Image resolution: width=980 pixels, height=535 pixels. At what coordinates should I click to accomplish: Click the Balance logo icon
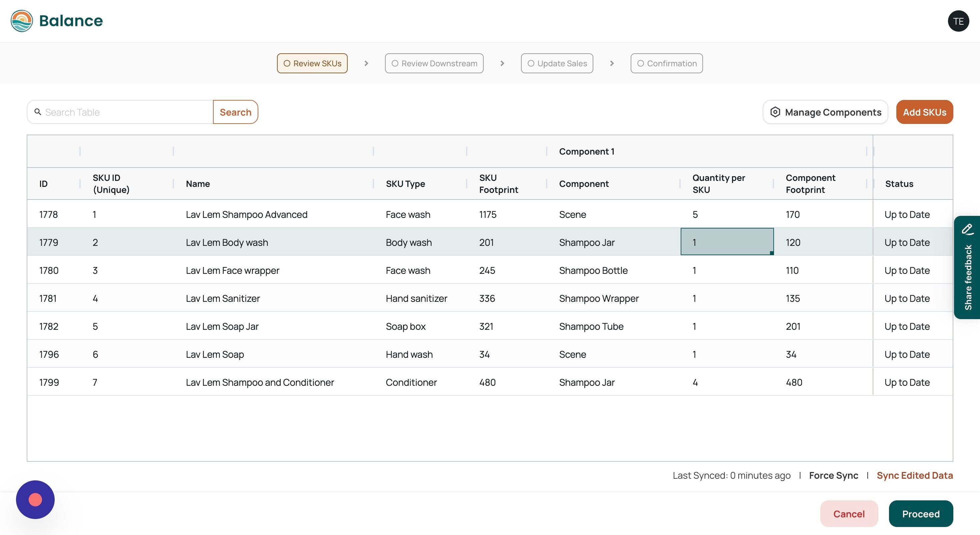(x=22, y=21)
